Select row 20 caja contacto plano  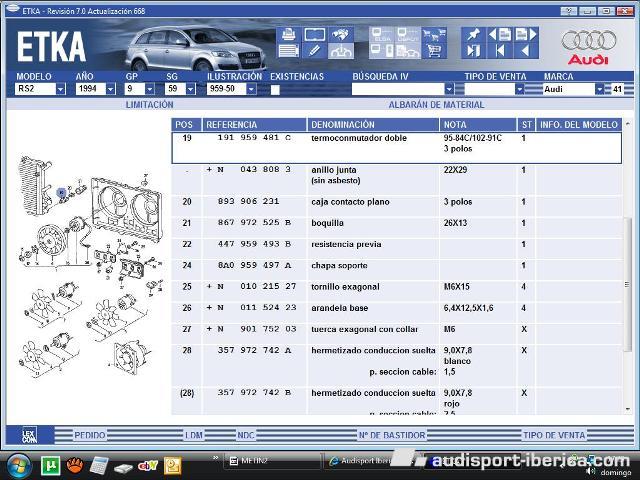tap(397, 206)
